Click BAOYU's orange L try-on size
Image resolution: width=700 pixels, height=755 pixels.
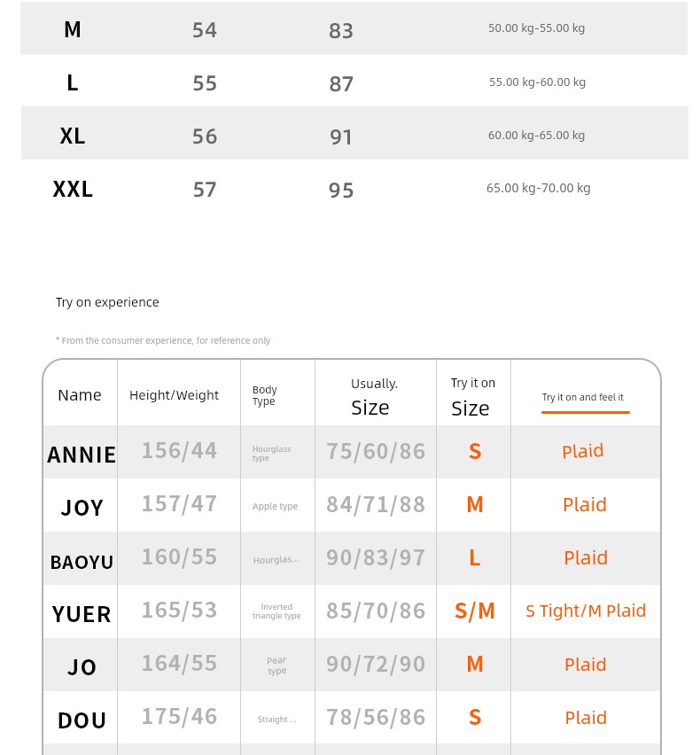click(474, 558)
